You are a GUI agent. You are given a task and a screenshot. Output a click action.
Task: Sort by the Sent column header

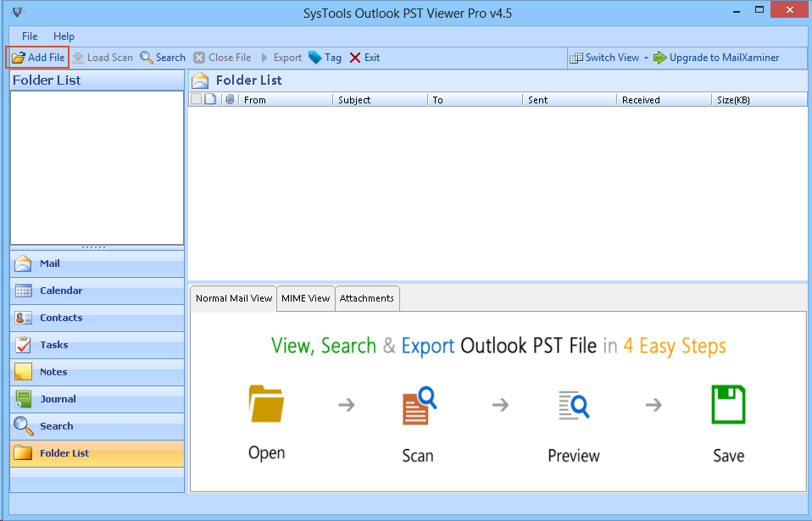[570, 100]
